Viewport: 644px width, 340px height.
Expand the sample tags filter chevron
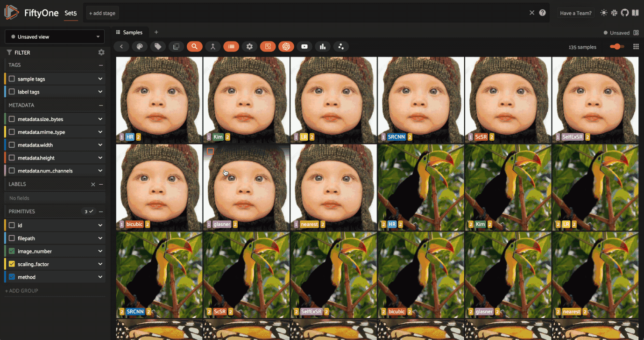click(100, 79)
